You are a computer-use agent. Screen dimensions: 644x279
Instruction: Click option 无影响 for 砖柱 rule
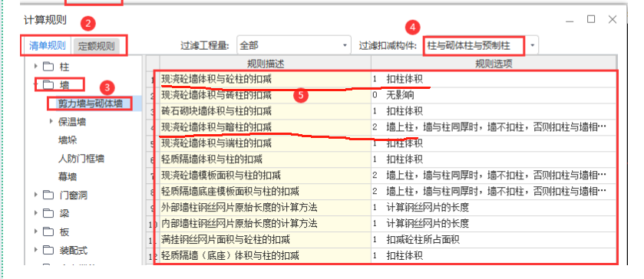[400, 95]
